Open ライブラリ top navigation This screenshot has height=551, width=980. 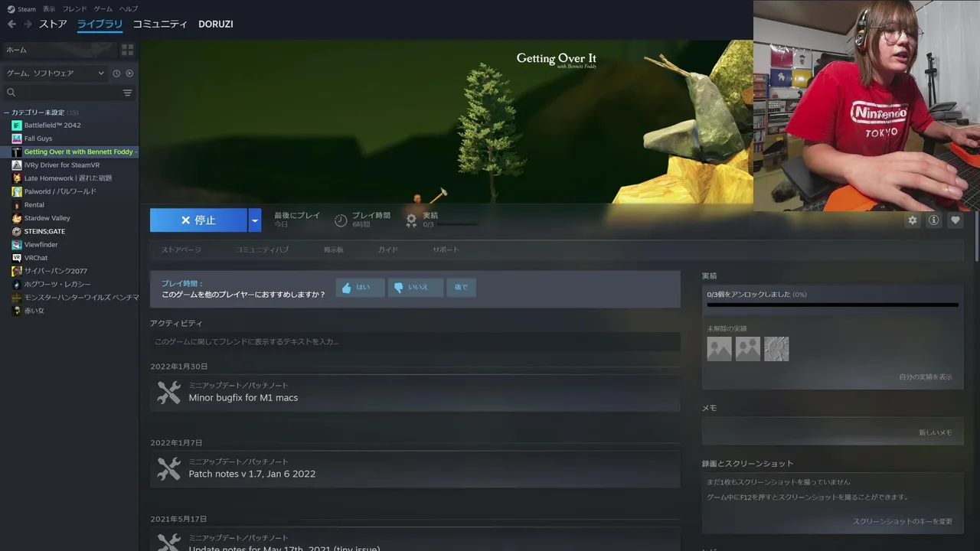[x=100, y=24]
